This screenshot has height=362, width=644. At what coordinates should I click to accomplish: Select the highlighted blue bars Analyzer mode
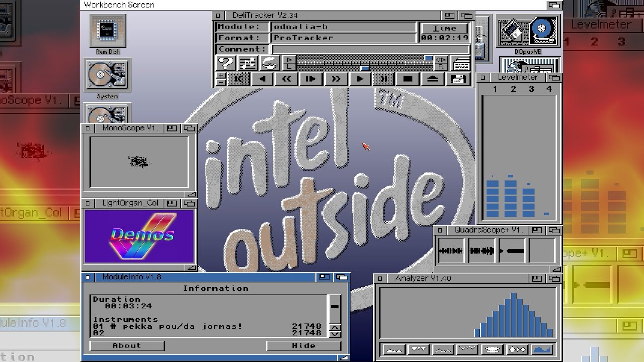click(x=541, y=349)
